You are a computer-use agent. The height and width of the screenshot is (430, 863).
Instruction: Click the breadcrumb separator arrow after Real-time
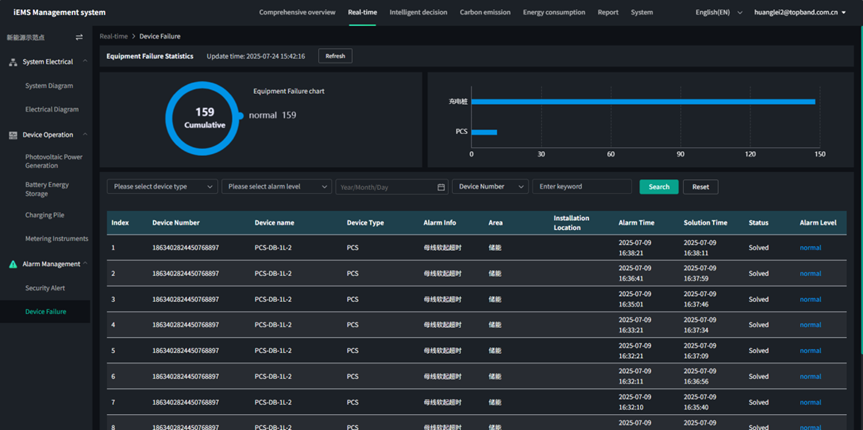pos(133,36)
